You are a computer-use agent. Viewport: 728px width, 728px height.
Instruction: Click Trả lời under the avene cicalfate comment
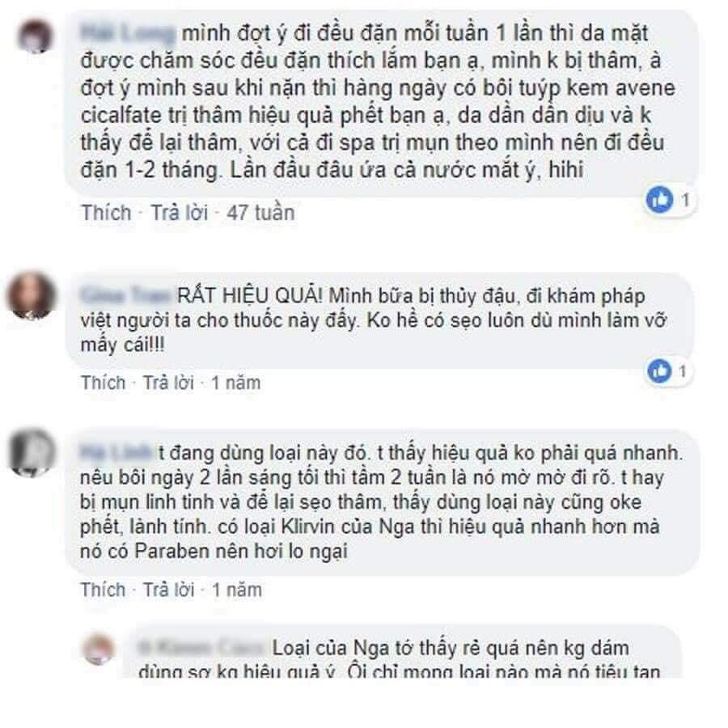click(180, 213)
